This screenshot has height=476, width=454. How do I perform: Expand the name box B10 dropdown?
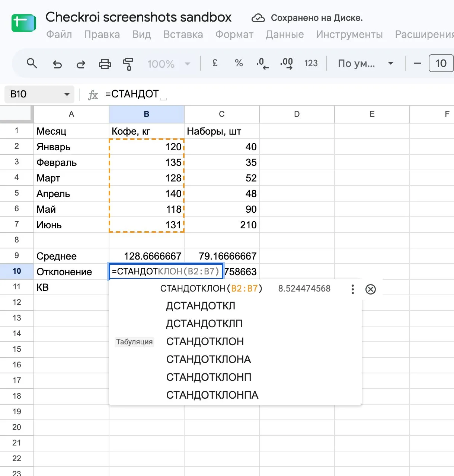pyautogui.click(x=67, y=94)
